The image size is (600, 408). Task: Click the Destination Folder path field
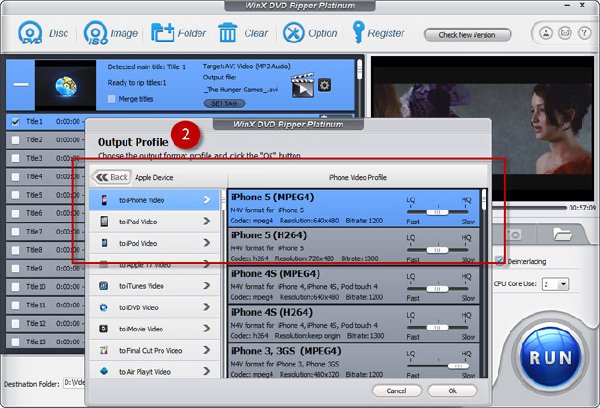(x=74, y=383)
